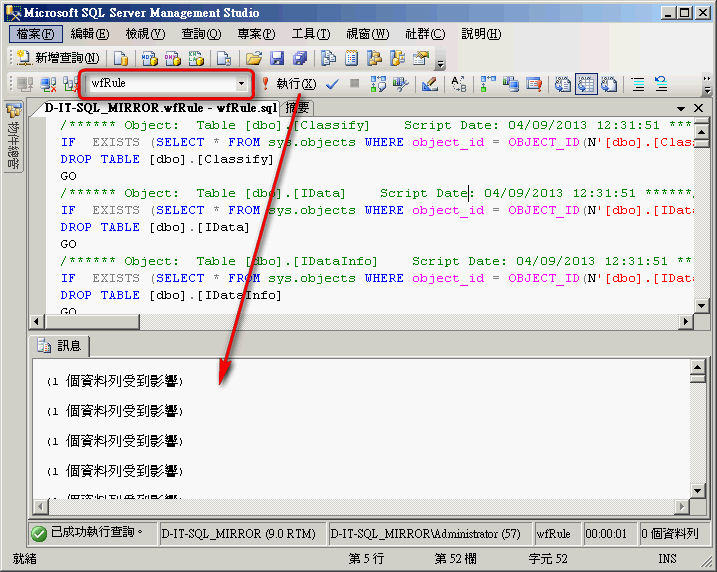Image resolution: width=717 pixels, height=572 pixels.
Task: Open the 視窗(W) menu
Action: click(367, 34)
